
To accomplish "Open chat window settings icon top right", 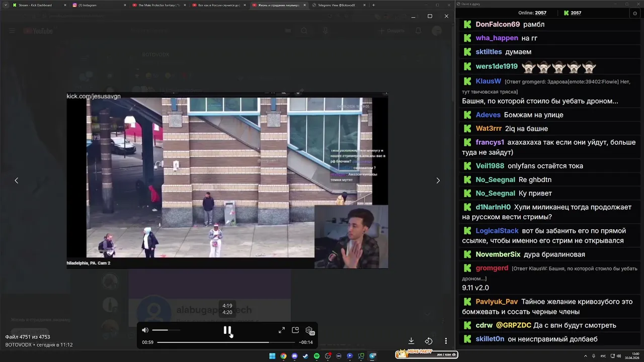I will [x=635, y=13].
